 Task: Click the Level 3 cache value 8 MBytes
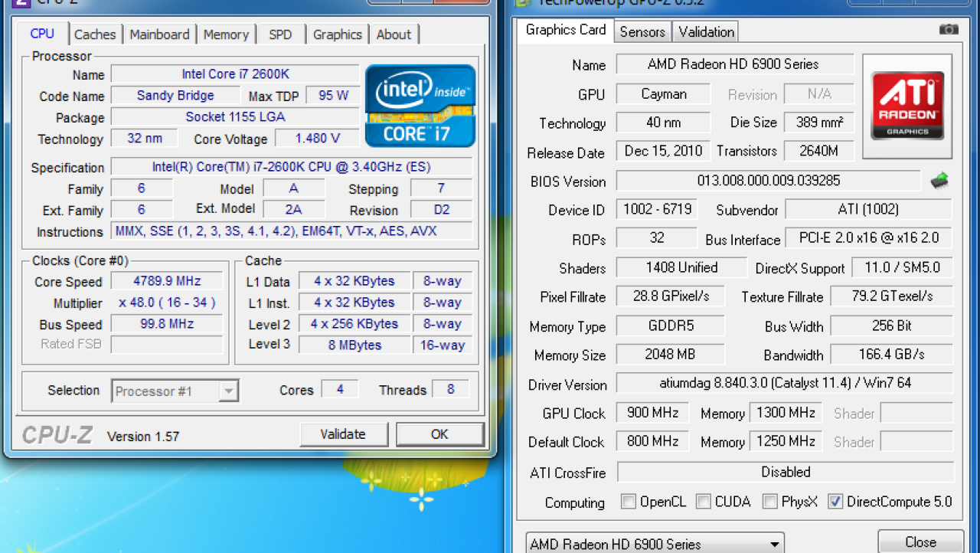(354, 345)
